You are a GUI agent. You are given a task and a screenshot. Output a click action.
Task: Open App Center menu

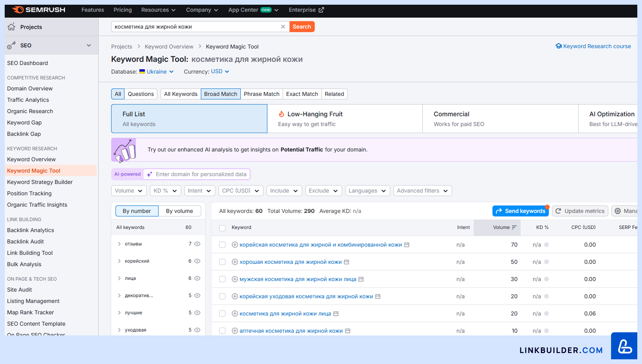253,10
